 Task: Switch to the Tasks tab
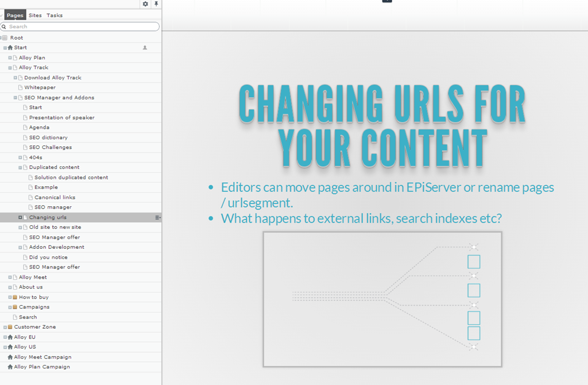click(x=55, y=16)
